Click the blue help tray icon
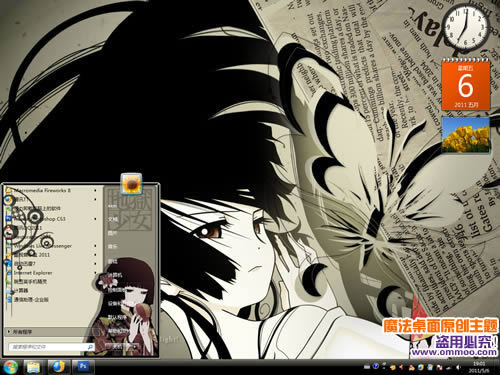The image size is (500, 375). pos(376,366)
